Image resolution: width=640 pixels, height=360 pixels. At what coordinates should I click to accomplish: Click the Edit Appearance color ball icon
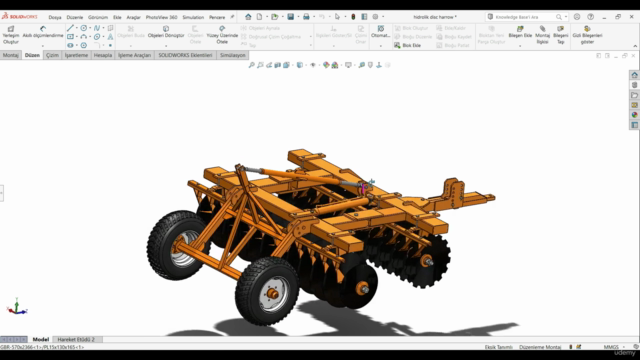(326, 65)
